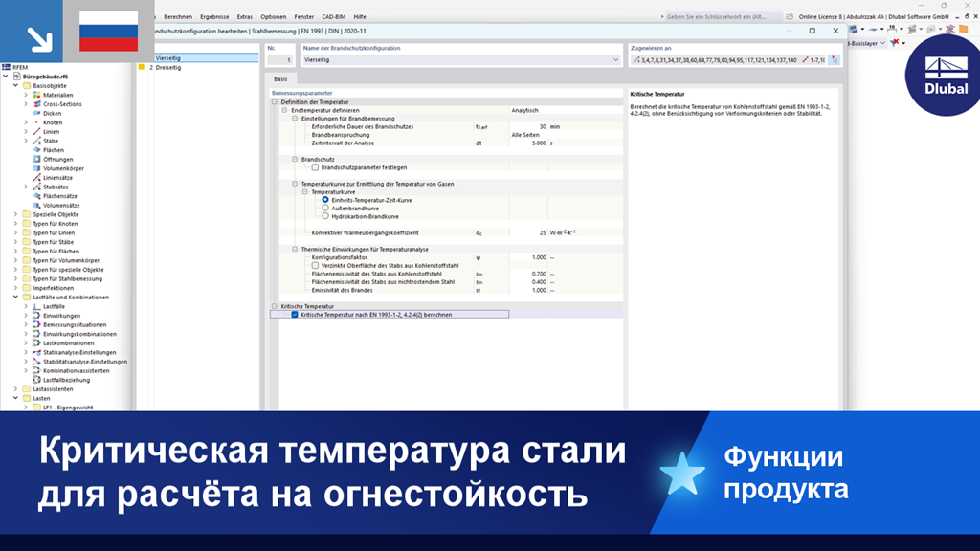The image size is (980, 551).
Task: Click the Stabsätze icon
Action: click(x=37, y=187)
